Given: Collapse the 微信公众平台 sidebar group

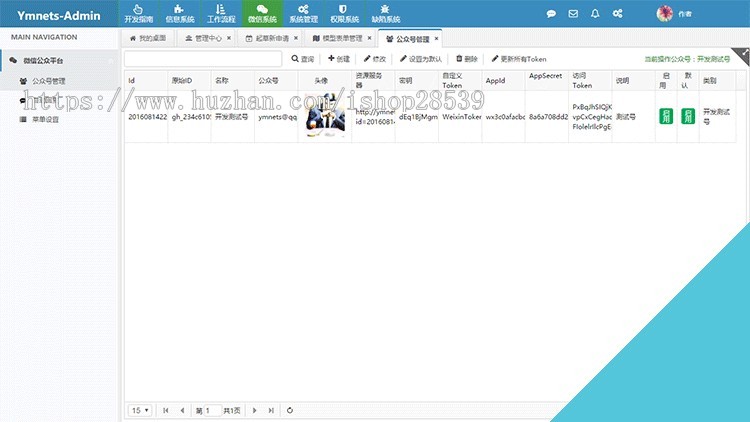Looking at the screenshot, I should point(59,61).
